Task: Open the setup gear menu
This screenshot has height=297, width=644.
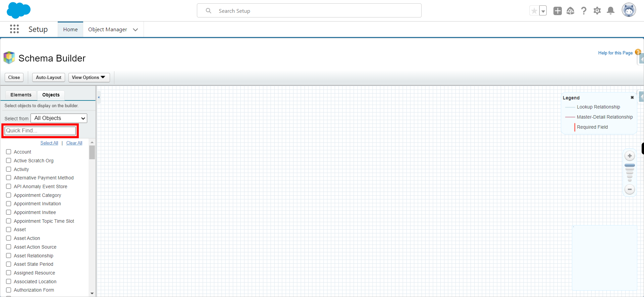Action: point(597,11)
